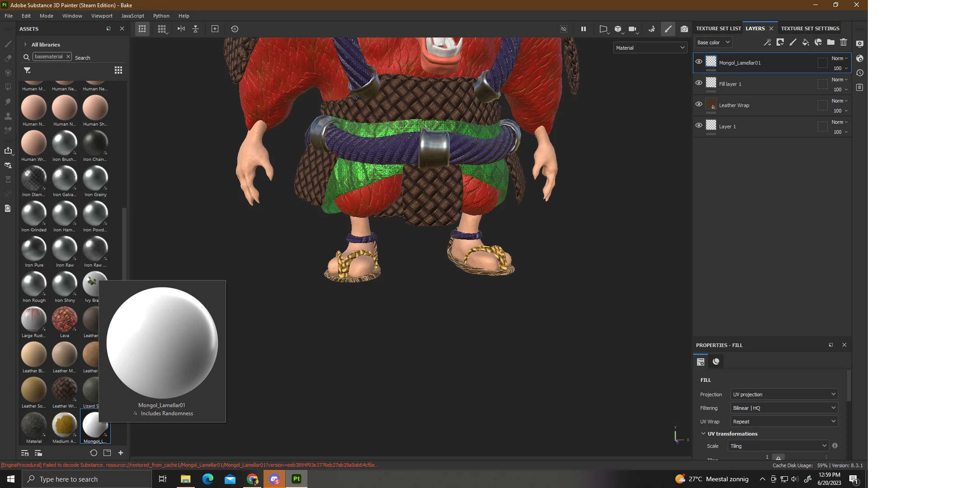980x488 pixels.
Task: Expand the All libraries tree
Action: pos(25,45)
